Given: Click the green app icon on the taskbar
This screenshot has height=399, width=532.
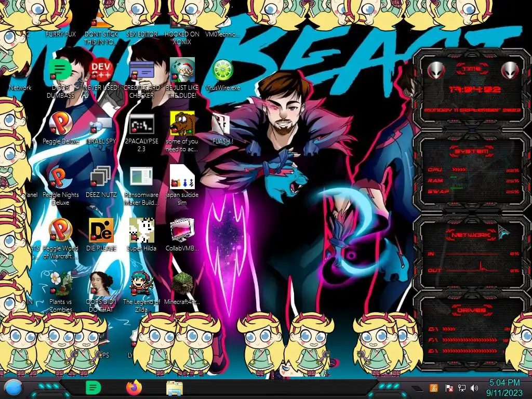Looking at the screenshot, I should pyautogui.click(x=93, y=388).
